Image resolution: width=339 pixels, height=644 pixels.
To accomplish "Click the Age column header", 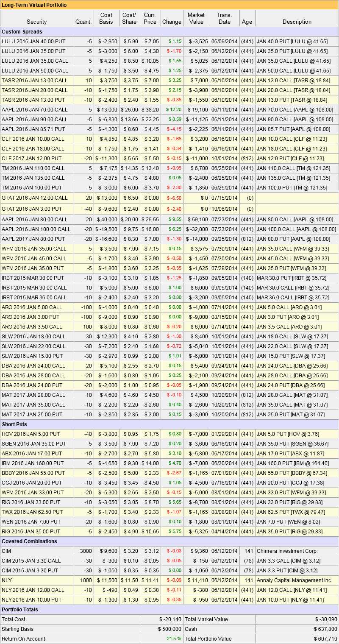I will point(247,22).
